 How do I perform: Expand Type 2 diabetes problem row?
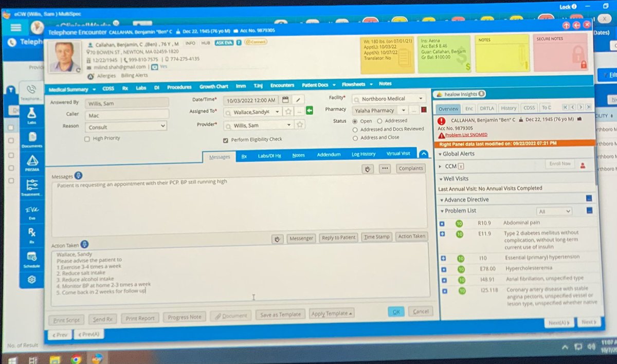(x=443, y=234)
